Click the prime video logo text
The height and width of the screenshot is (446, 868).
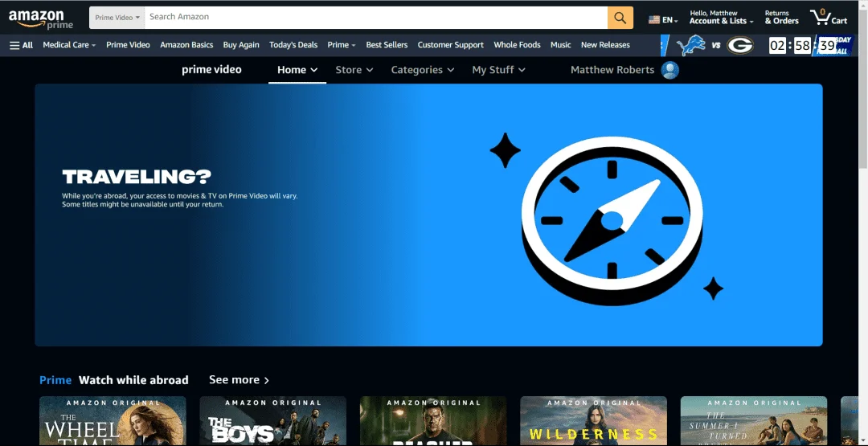(211, 70)
